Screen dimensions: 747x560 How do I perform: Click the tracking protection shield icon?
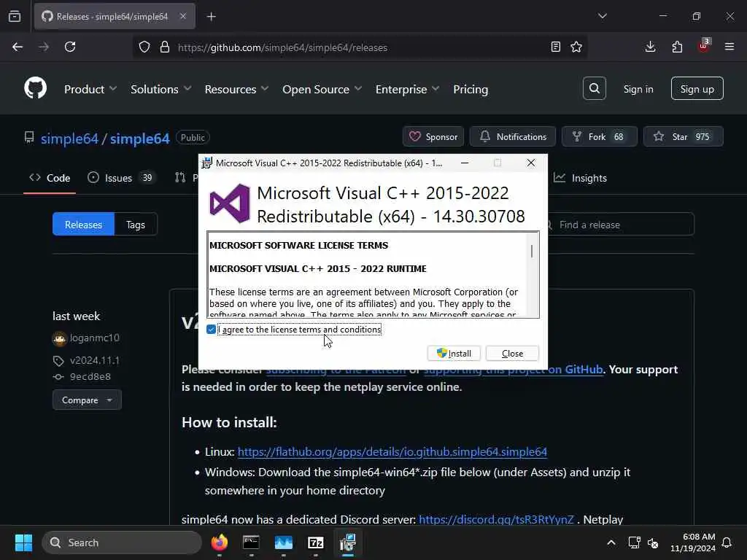[144, 47]
